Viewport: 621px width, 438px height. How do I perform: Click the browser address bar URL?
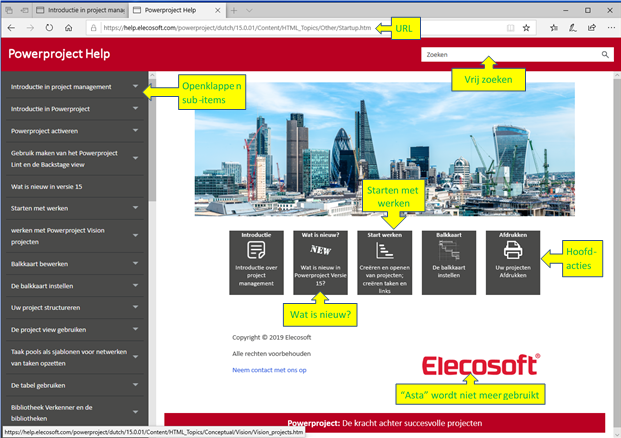point(238,28)
